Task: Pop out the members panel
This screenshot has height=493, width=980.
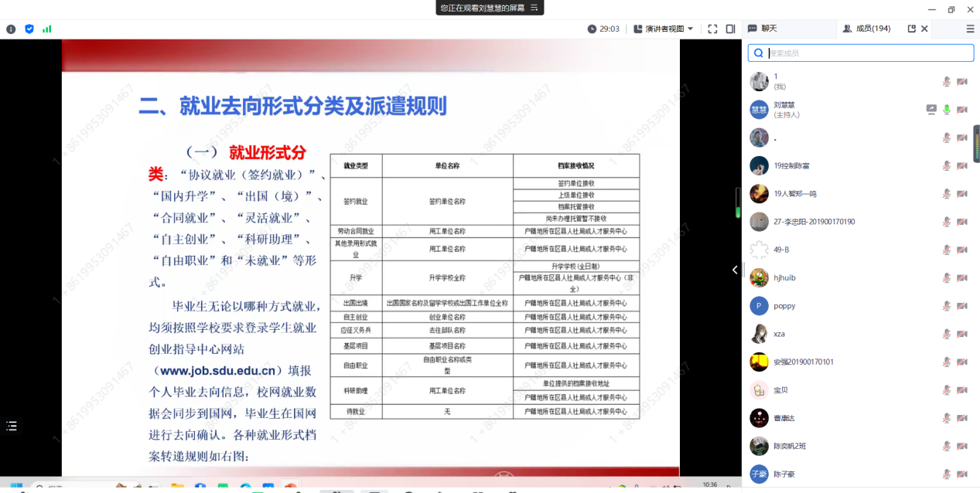Action: (911, 29)
